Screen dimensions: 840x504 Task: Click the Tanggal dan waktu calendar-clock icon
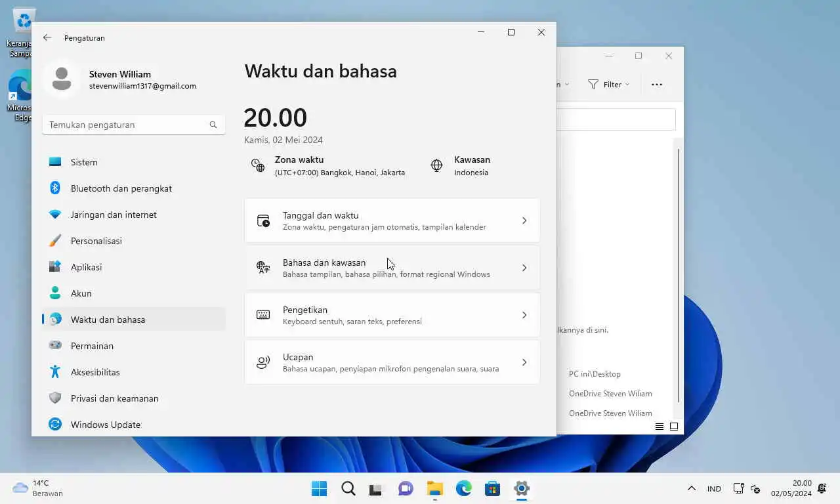[263, 220]
